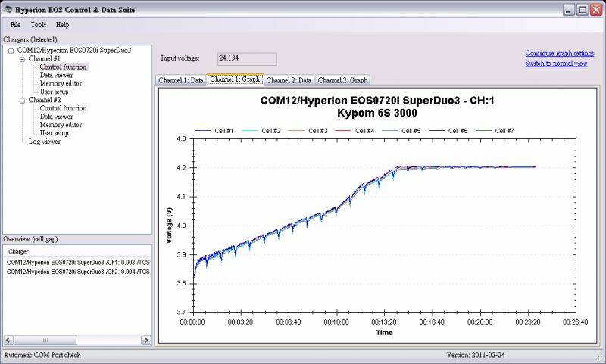
Task: Select Channel #1 tree item
Action: [45, 59]
